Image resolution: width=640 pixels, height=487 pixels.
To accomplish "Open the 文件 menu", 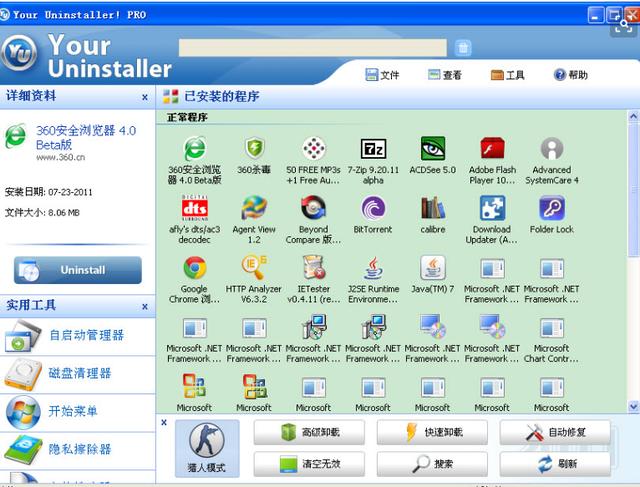I will pyautogui.click(x=382, y=75).
